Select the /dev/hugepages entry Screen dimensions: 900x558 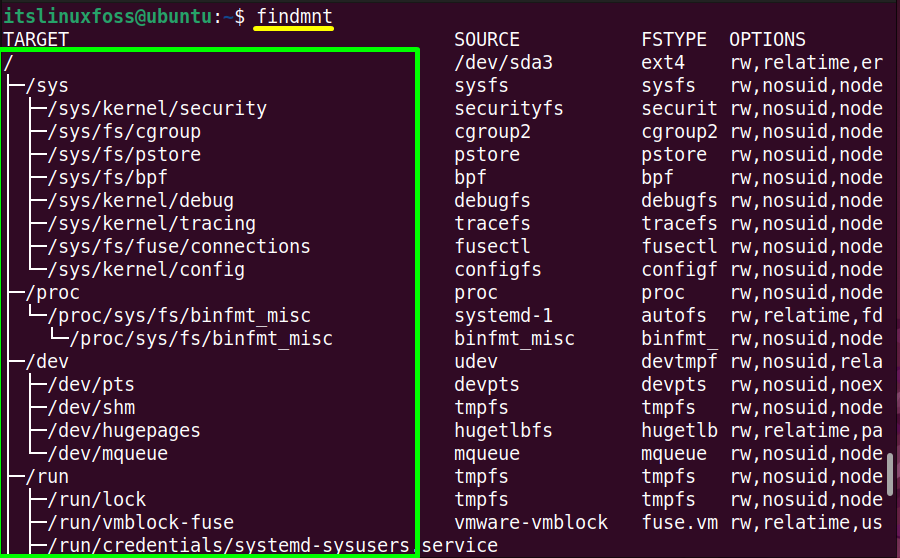(124, 431)
